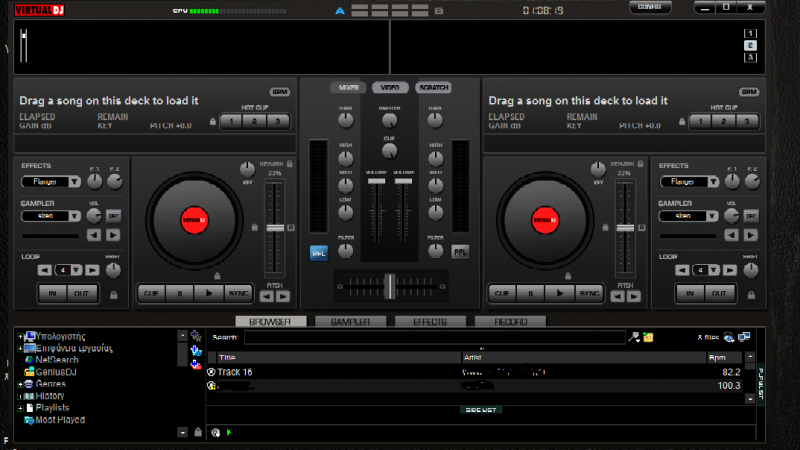Open the EFFECTS tab
800x450 pixels.
tap(430, 322)
